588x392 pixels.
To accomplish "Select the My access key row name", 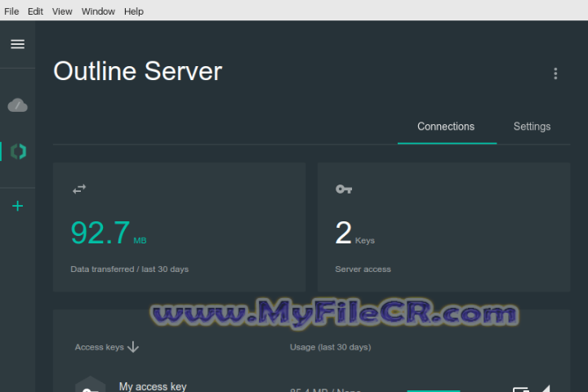I will tap(153, 386).
